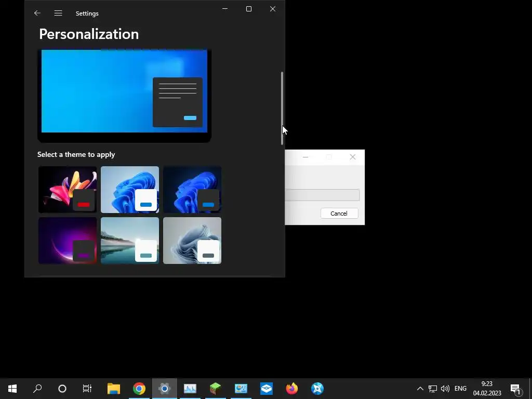Open the Action Center notifications icon
The image size is (532, 399).
[x=516, y=389]
